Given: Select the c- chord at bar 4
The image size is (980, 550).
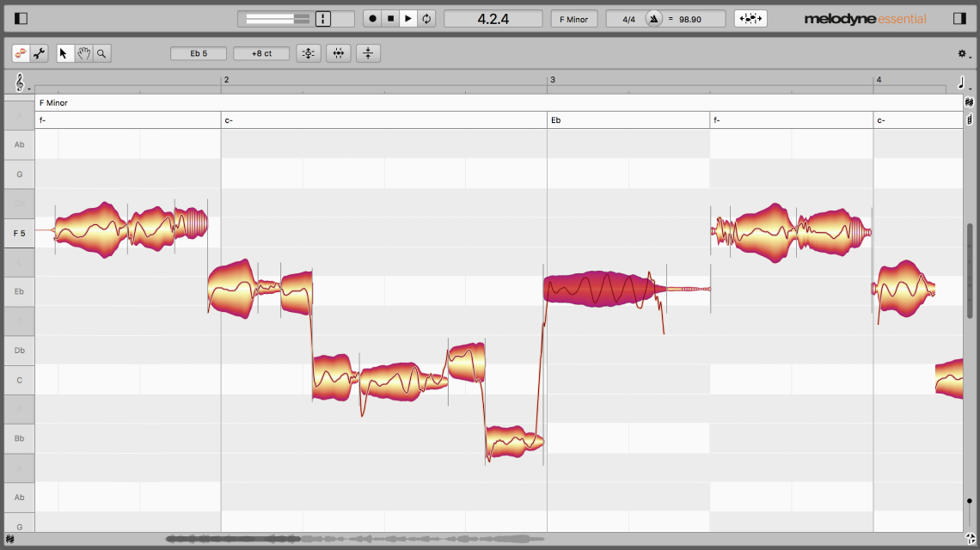Looking at the screenshot, I should (x=918, y=120).
